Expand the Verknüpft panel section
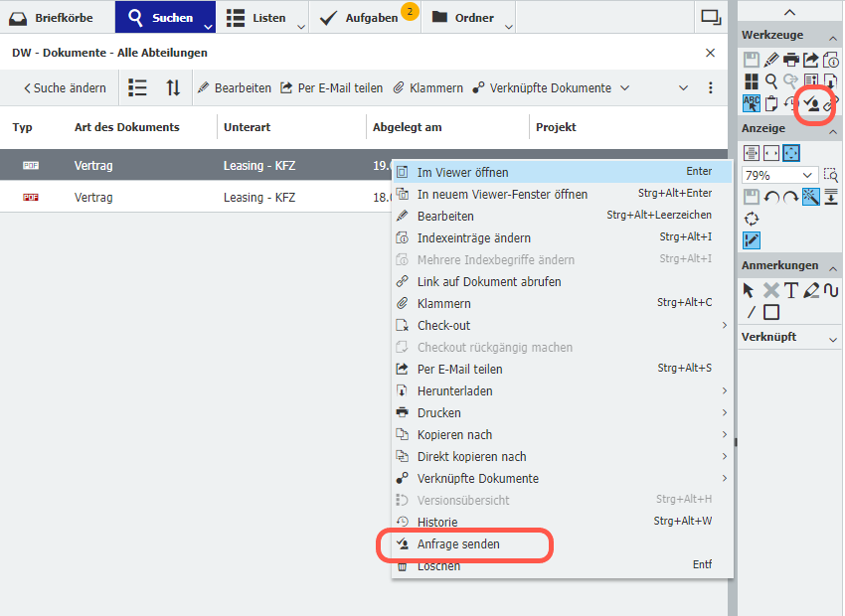The width and height of the screenshot is (845, 616). (x=832, y=338)
